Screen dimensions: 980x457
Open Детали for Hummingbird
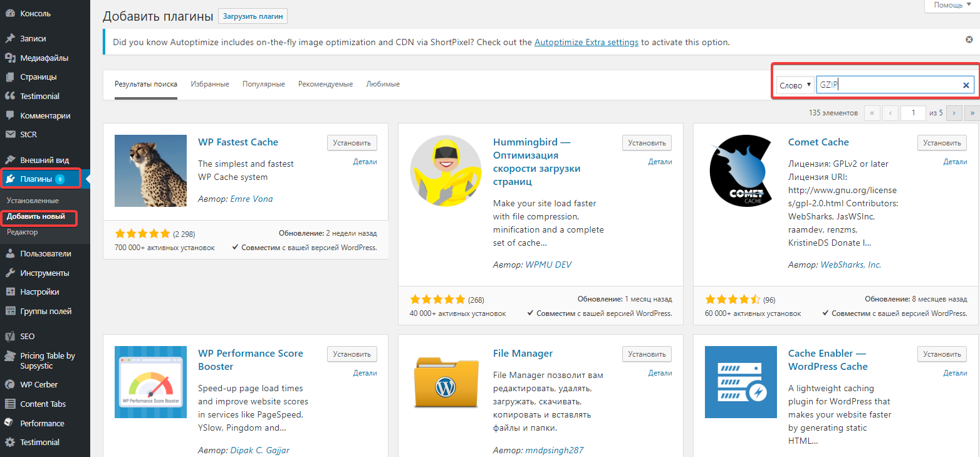660,162
